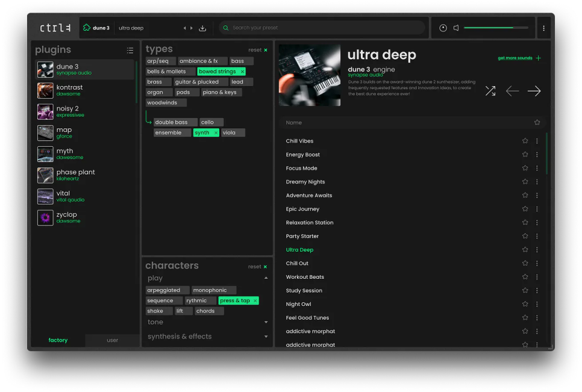The image size is (582, 392).
Task: Go to next preset with small right arrow
Action: (192, 28)
